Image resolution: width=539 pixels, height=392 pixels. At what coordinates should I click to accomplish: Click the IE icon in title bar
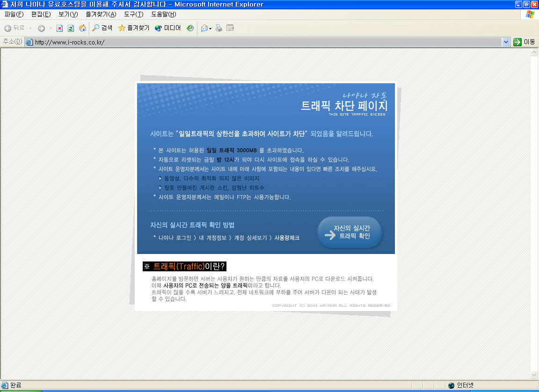click(x=5, y=5)
